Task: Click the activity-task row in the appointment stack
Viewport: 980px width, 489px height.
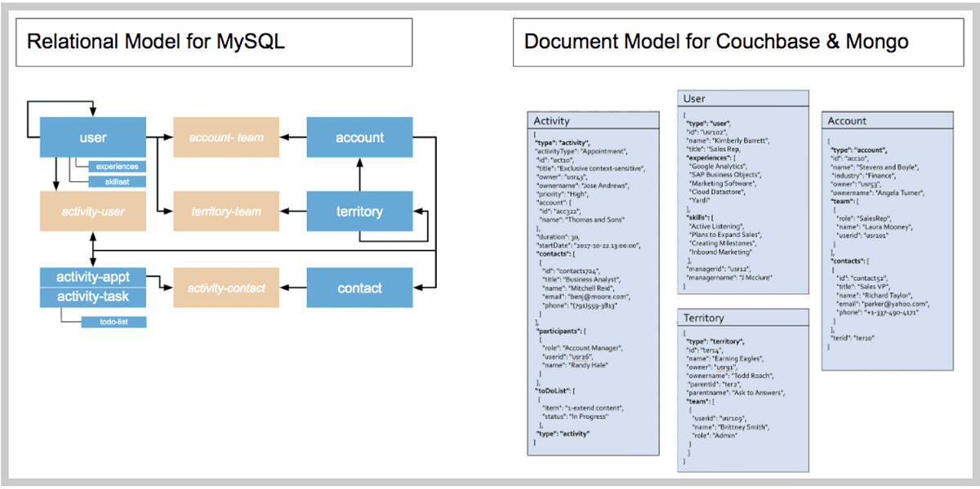Action: coord(91,297)
